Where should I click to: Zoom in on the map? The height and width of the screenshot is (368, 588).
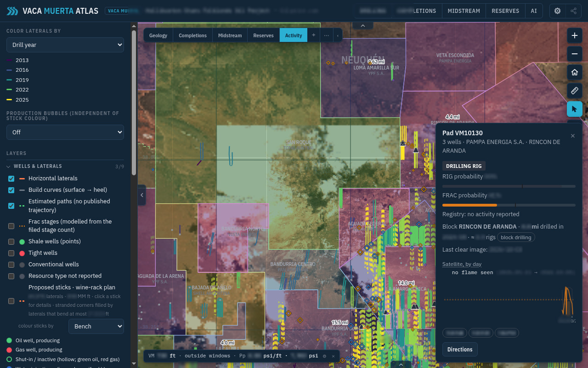tap(574, 35)
